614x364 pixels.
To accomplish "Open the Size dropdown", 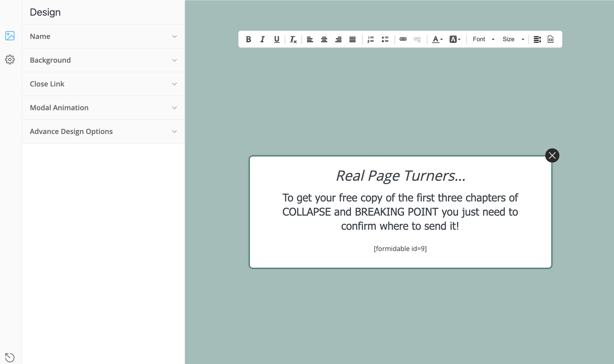I will point(513,39).
